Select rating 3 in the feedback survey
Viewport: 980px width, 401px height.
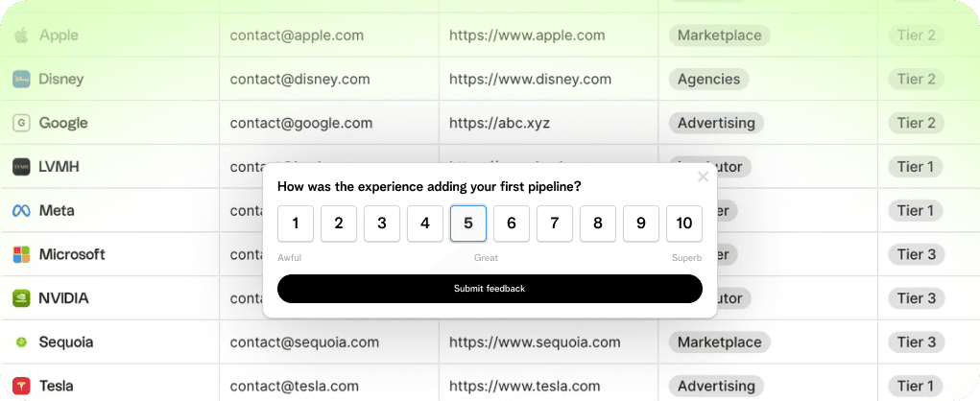pos(382,224)
